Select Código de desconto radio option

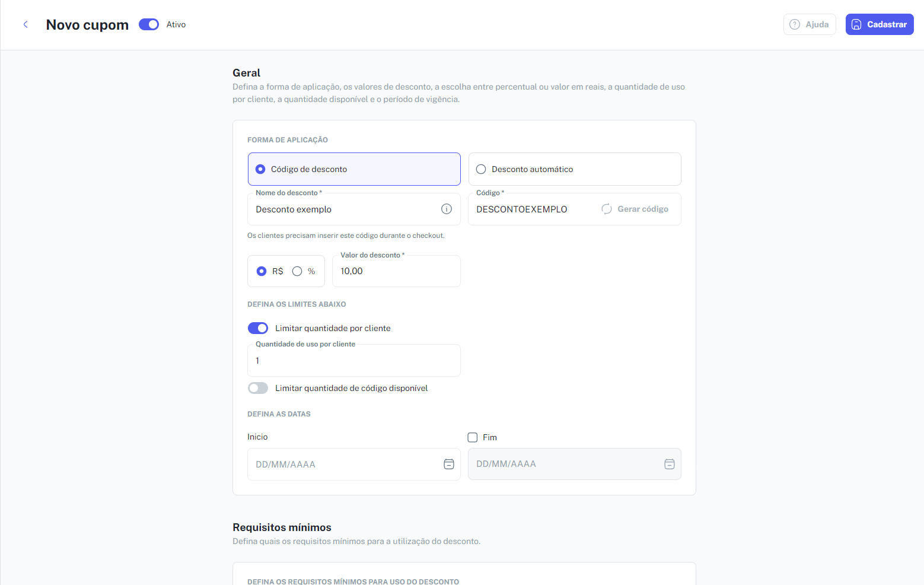point(354,169)
